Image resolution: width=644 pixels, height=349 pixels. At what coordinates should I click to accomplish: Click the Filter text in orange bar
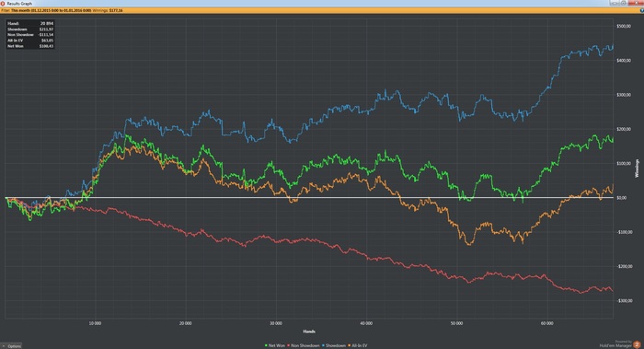pos(62,10)
